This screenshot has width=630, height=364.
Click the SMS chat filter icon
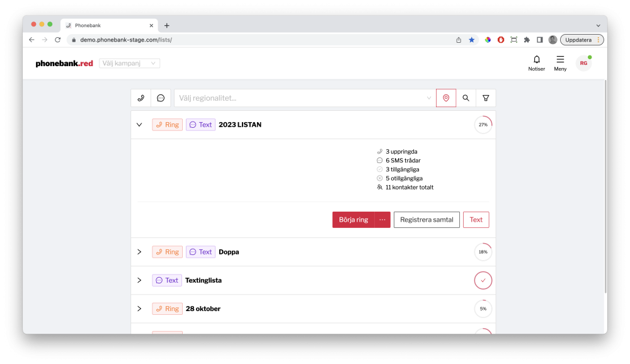coord(161,98)
